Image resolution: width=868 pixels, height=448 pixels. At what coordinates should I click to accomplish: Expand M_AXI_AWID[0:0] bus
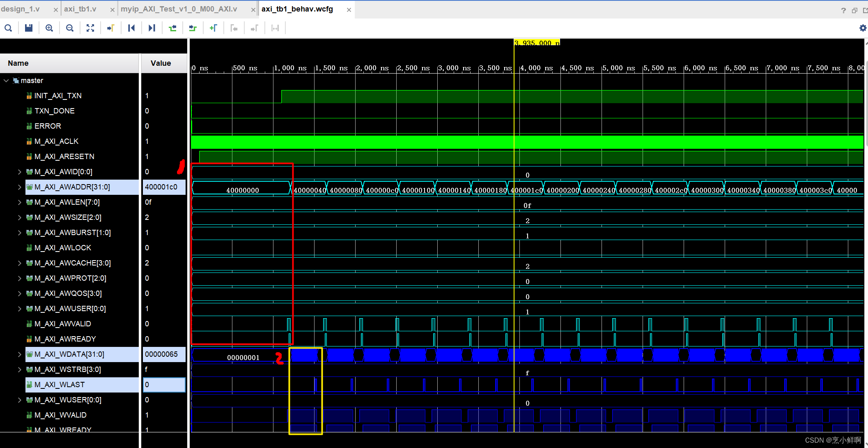click(19, 172)
